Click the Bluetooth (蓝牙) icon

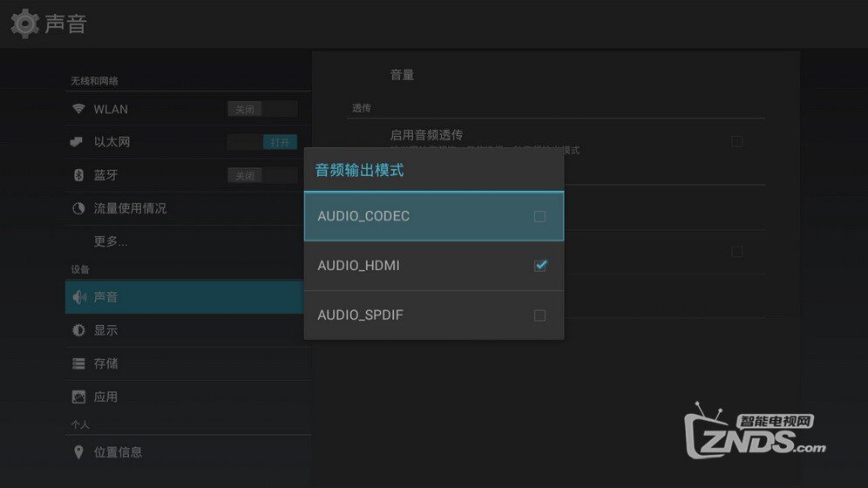click(78, 175)
